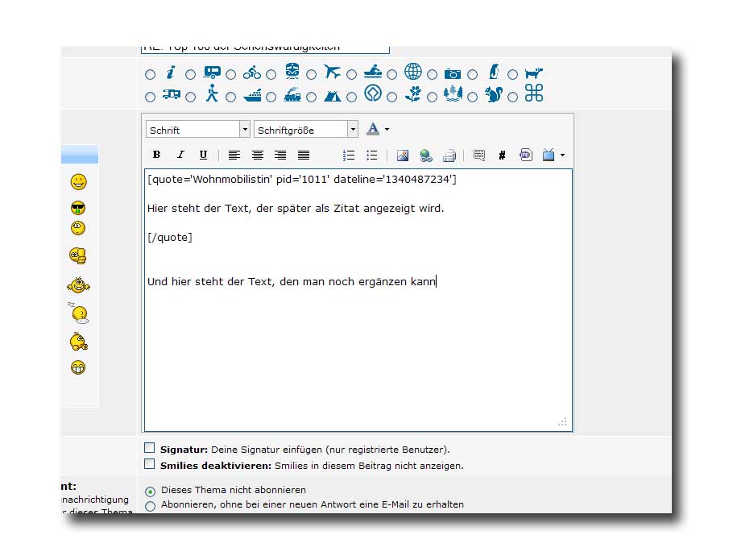This screenshot has height=560, width=733.
Task: Select the airplane post icon radio
Action: click(x=312, y=75)
